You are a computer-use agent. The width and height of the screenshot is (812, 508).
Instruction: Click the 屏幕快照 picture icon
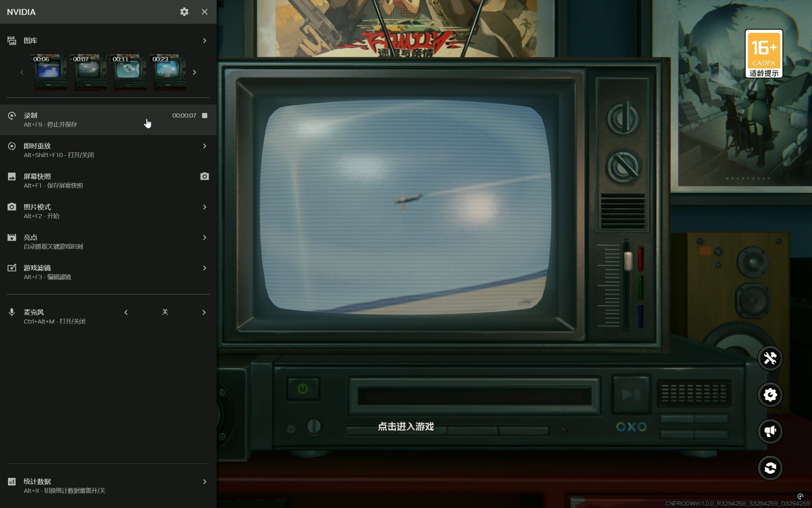click(12, 176)
